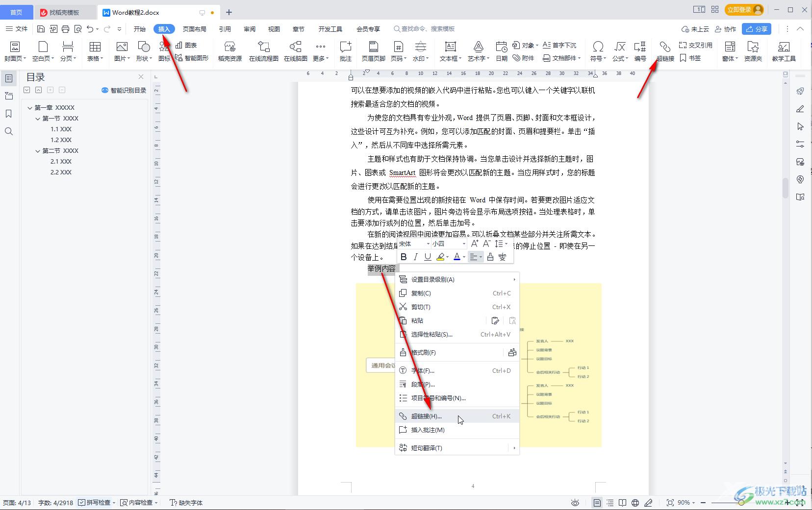Image resolution: width=812 pixels, height=510 pixels.
Task: Open the bookmark icon in left sidebar
Action: tap(9, 114)
